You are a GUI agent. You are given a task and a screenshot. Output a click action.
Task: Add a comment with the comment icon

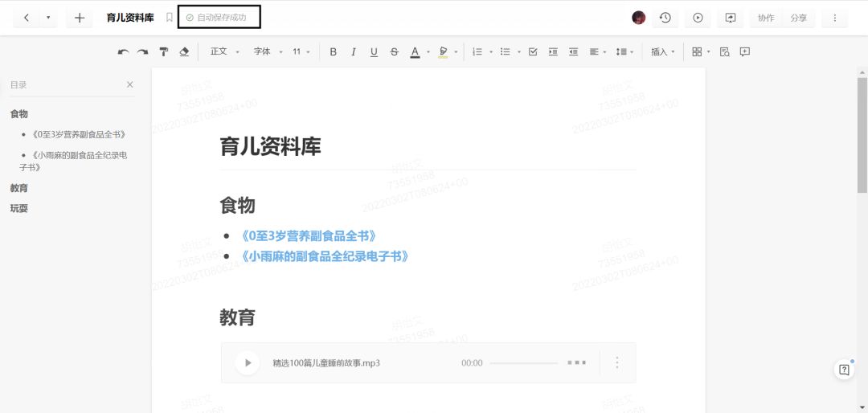pos(744,51)
